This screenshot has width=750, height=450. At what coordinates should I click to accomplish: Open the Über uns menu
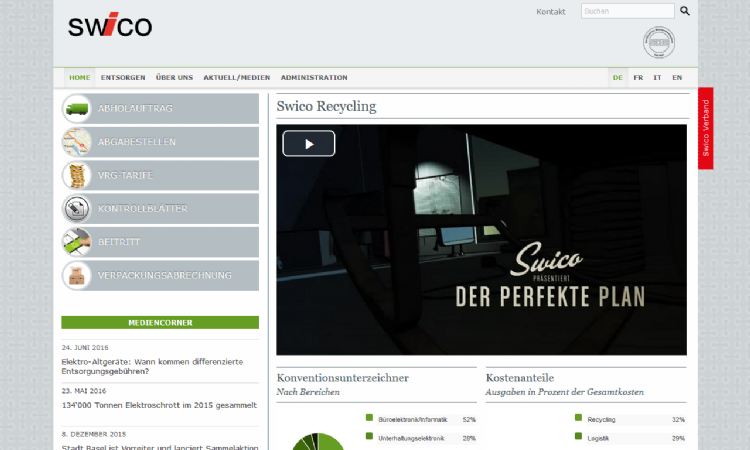pyautogui.click(x=174, y=77)
